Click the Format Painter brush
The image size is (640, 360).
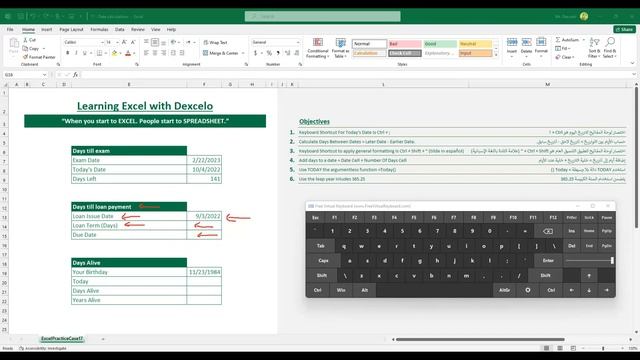click(x=26, y=57)
